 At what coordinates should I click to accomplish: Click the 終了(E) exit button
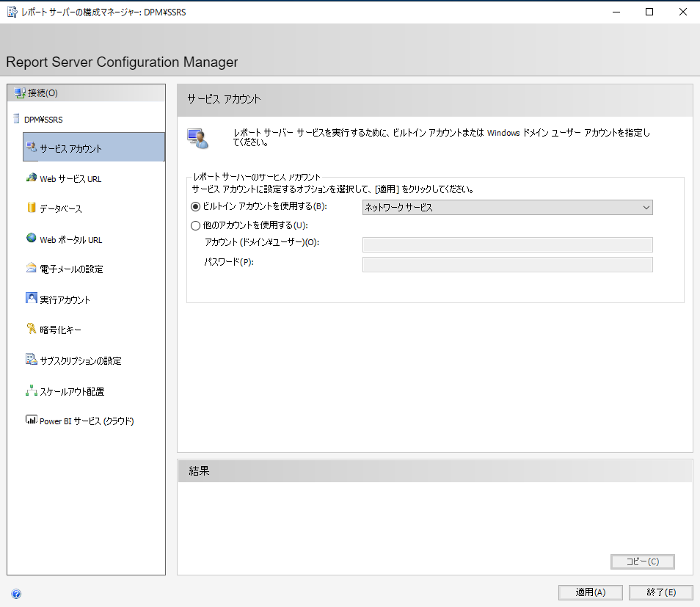(660, 592)
